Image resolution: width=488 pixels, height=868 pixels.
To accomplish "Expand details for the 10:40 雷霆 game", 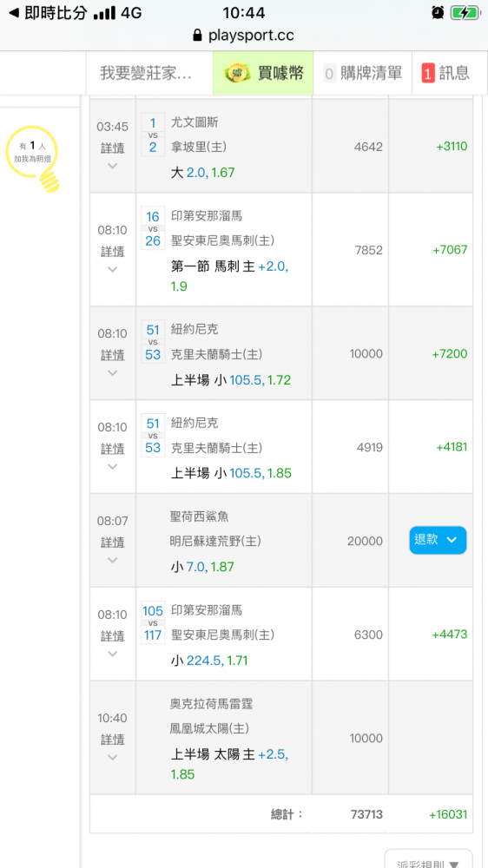I will [112, 757].
